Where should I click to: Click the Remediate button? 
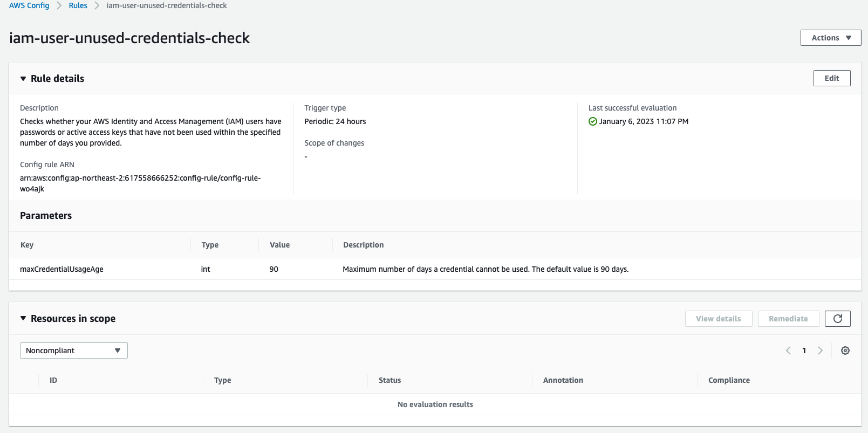(788, 319)
